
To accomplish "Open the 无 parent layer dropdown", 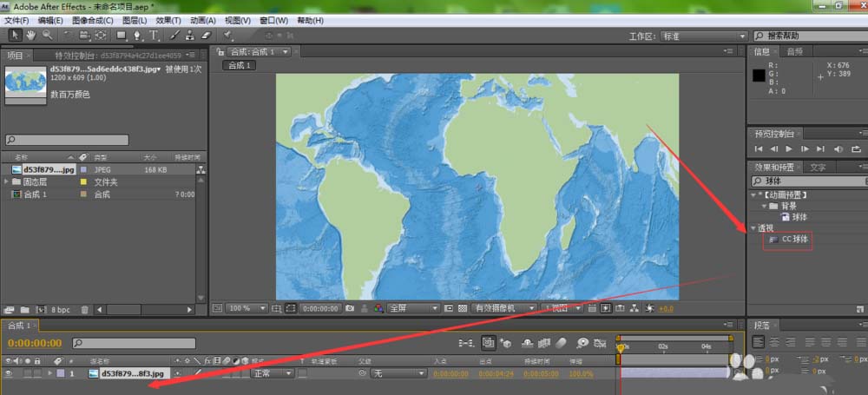I will click(x=398, y=374).
